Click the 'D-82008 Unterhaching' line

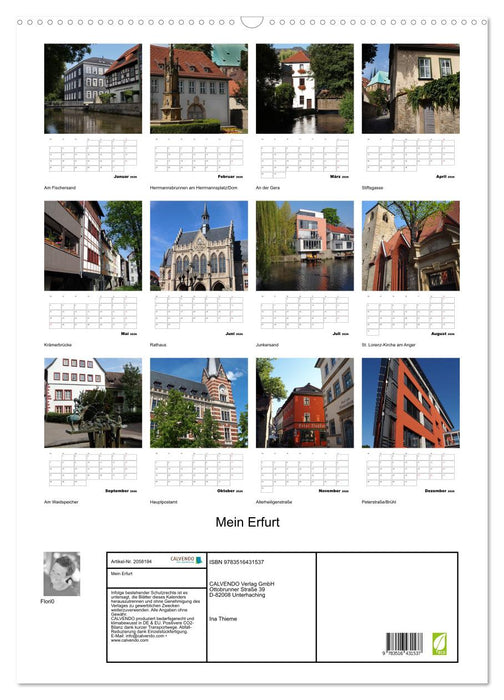point(237,595)
